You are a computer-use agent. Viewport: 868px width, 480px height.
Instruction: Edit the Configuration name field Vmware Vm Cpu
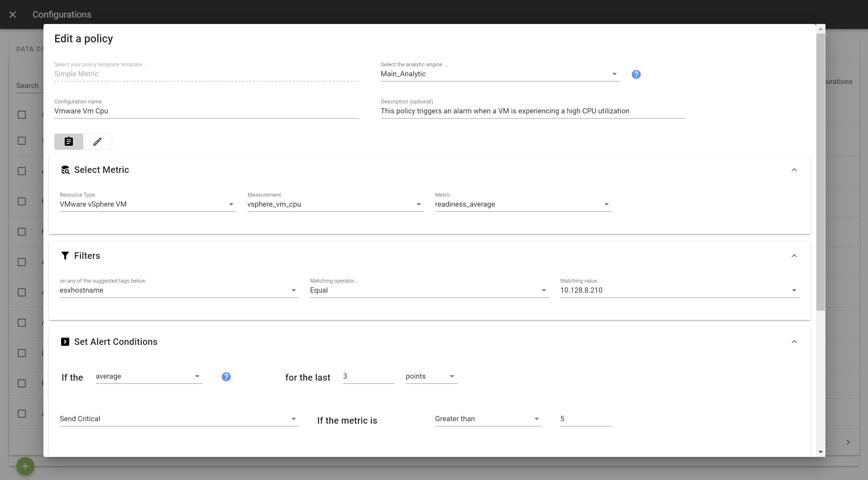(x=207, y=111)
